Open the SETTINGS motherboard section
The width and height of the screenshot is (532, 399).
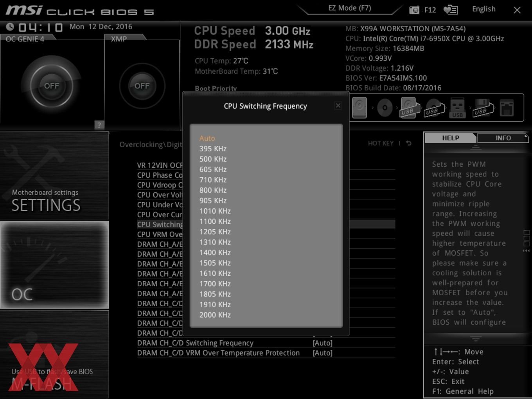[54, 176]
